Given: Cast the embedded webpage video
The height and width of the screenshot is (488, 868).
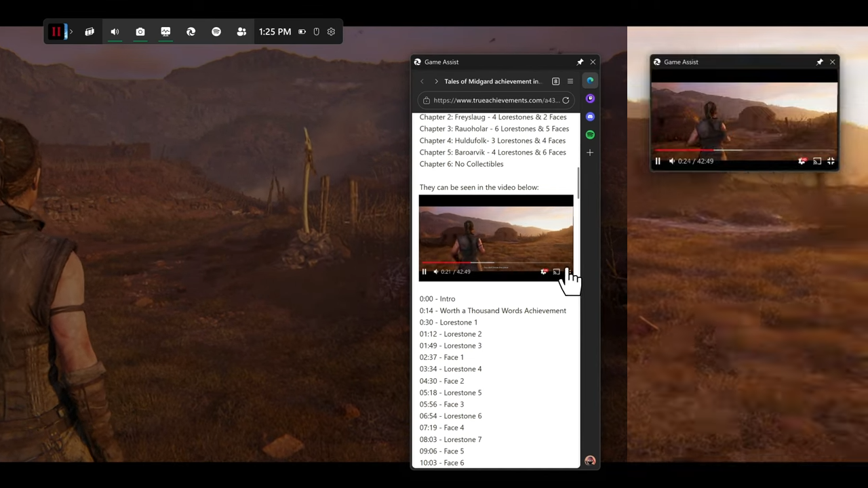Looking at the screenshot, I should coord(556,272).
